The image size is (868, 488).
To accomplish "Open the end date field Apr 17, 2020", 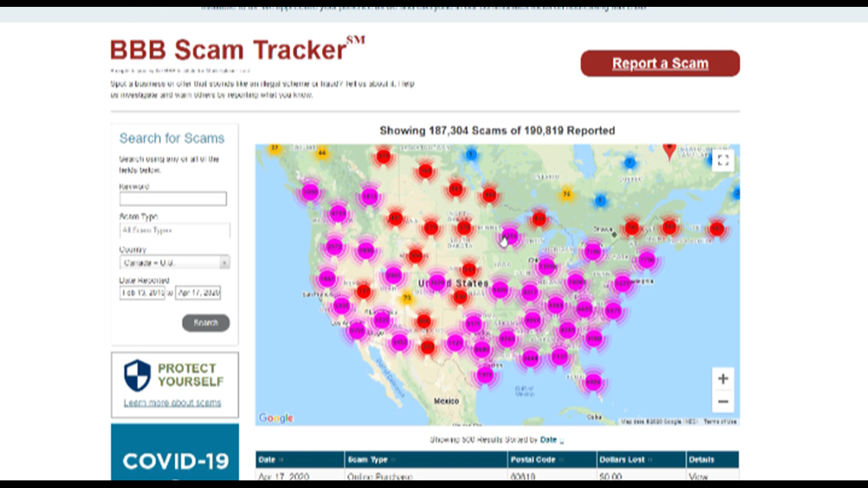I will pos(198,292).
